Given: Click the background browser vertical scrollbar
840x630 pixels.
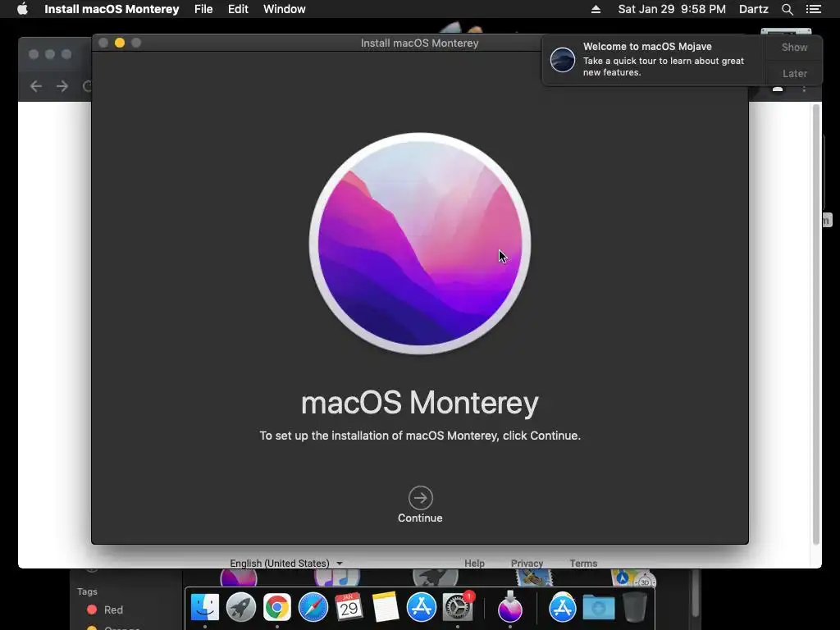Looking at the screenshot, I should 816,324.
